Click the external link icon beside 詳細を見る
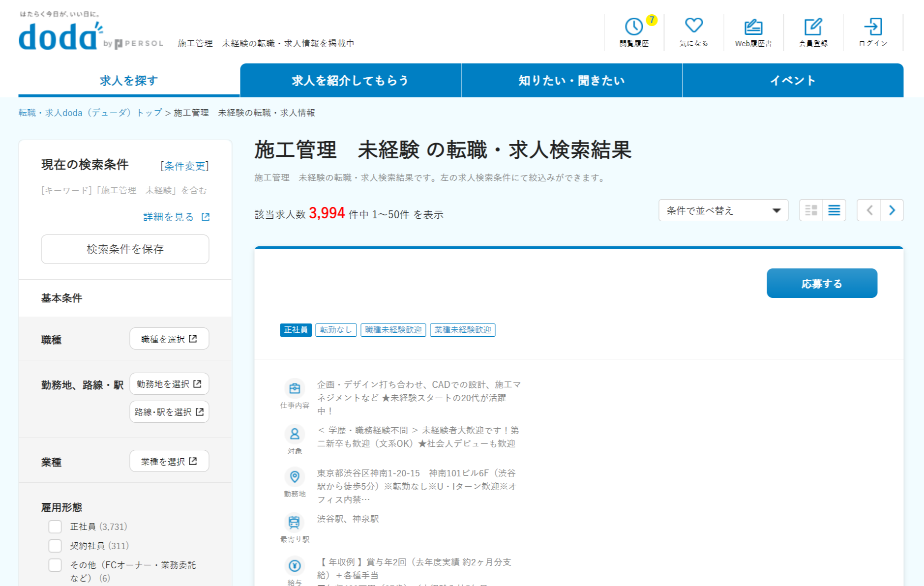Image resolution: width=924 pixels, height=586 pixels. click(x=206, y=217)
